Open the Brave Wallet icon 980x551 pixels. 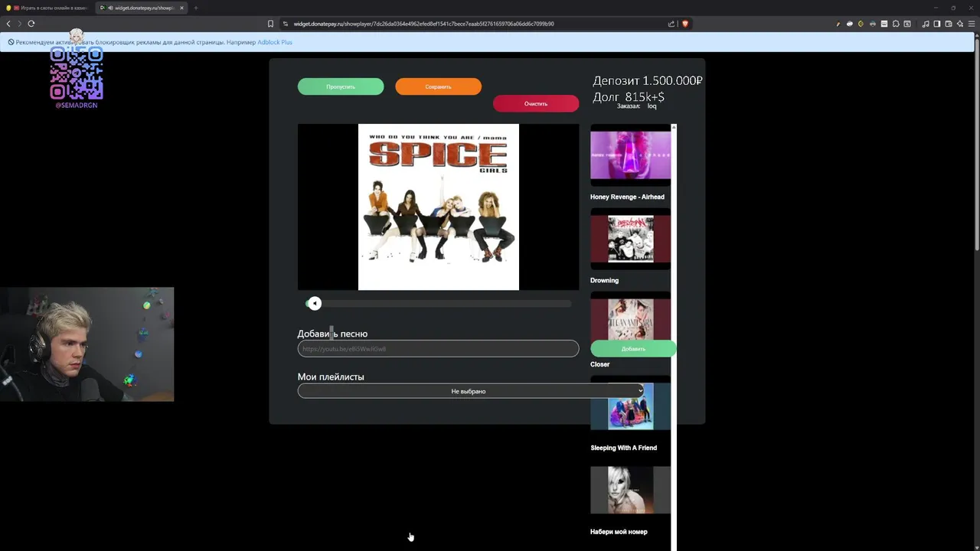[948, 24]
